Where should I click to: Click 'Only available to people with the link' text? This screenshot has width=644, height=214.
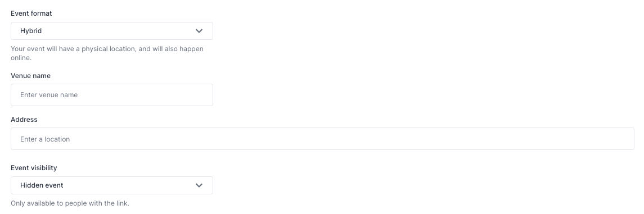tap(70, 203)
